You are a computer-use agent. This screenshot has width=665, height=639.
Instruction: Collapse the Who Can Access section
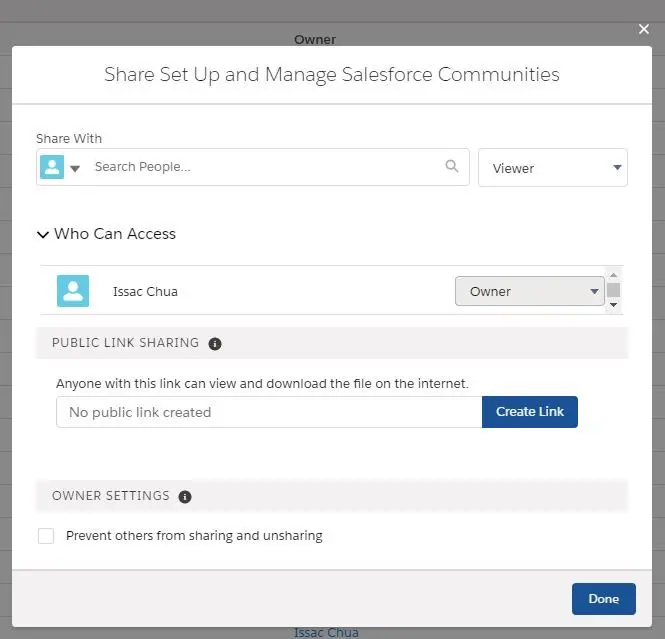[x=43, y=234]
